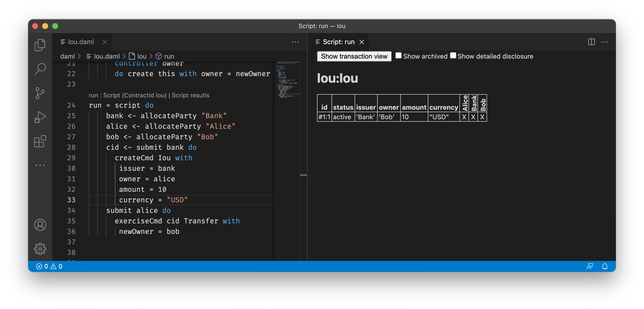This screenshot has width=644, height=309.
Task: Open the Source Control view
Action: coord(40,93)
